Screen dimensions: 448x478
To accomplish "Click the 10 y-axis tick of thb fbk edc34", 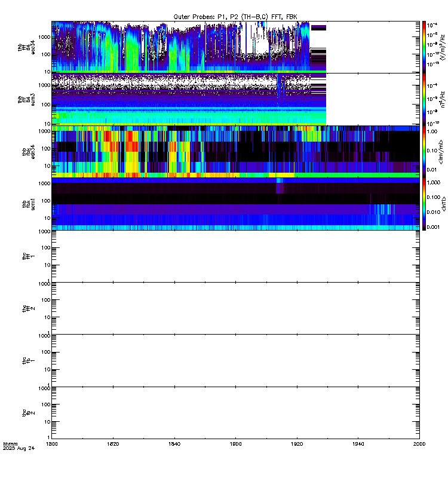I will (x=47, y=166).
